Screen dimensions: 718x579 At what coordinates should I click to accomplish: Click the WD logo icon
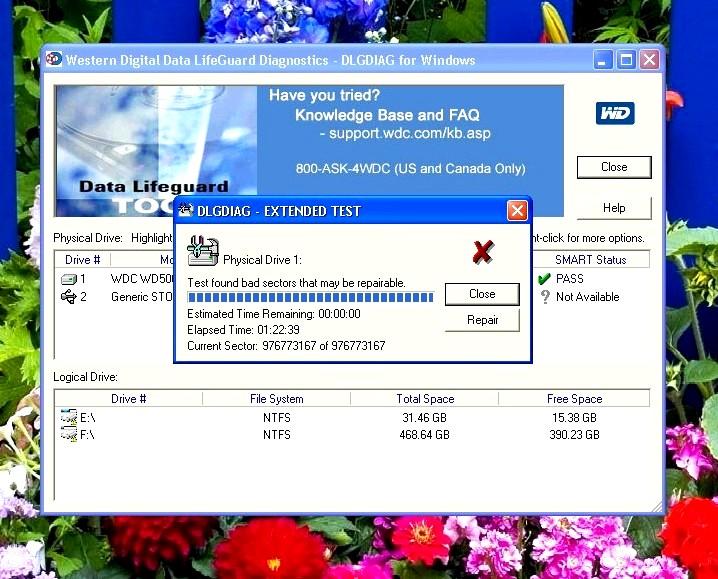pos(615,113)
